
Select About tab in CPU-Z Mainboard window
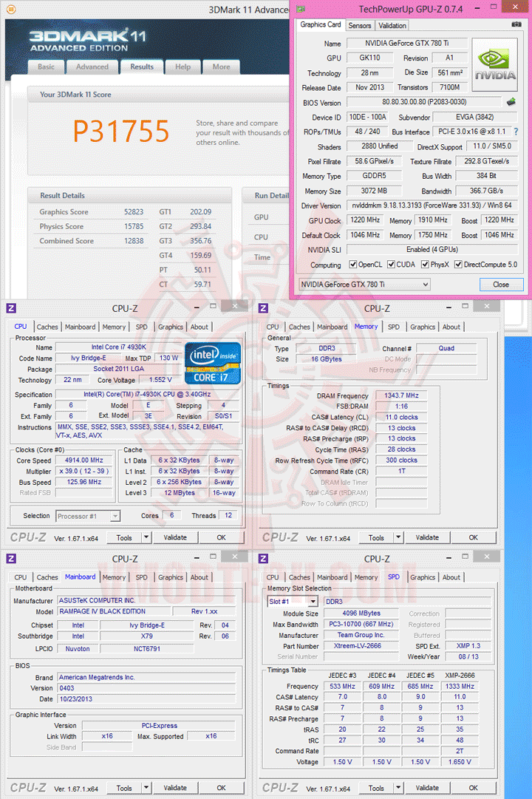(199, 577)
